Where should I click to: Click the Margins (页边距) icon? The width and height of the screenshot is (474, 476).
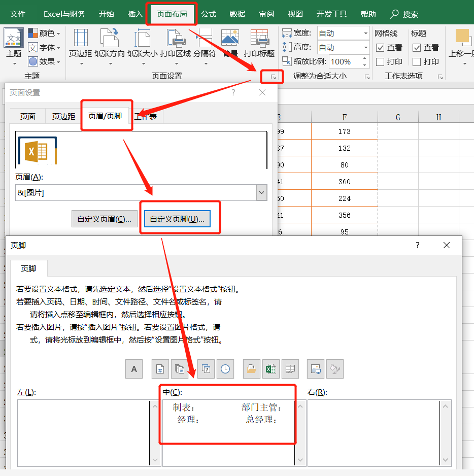(81, 38)
